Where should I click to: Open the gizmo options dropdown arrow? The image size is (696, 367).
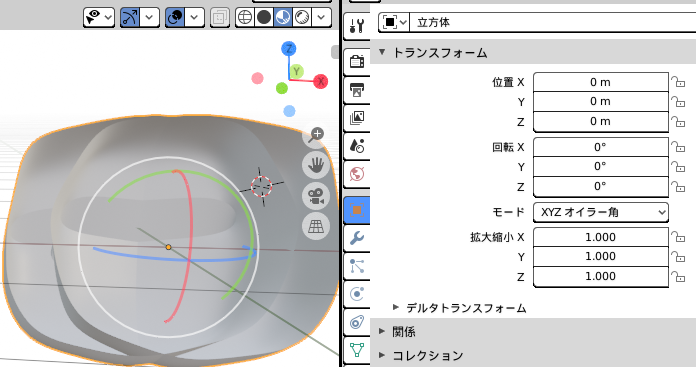(x=150, y=18)
